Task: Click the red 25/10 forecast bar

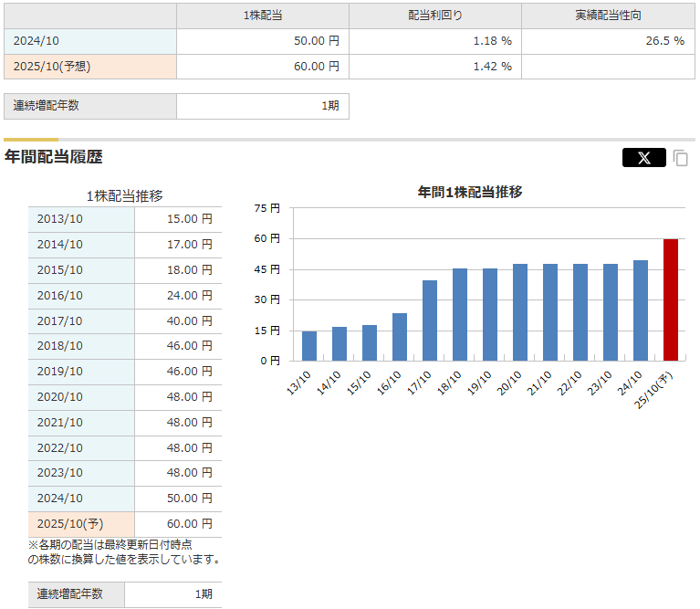Action: pos(671,299)
